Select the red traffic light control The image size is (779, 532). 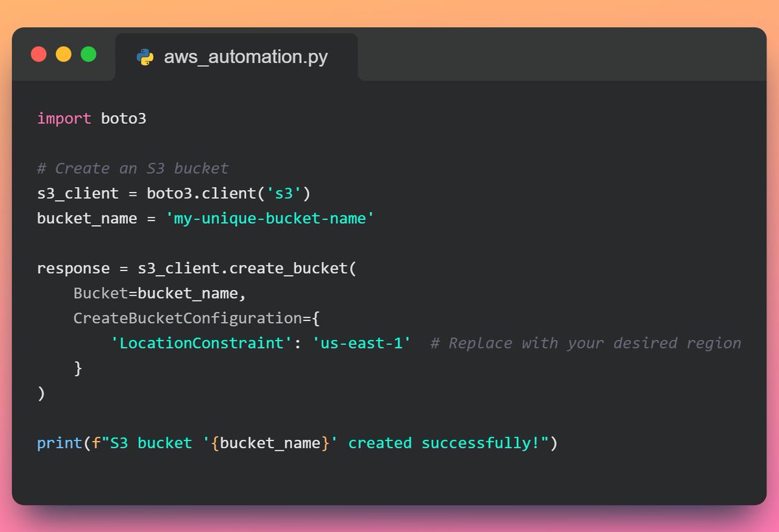(38, 55)
